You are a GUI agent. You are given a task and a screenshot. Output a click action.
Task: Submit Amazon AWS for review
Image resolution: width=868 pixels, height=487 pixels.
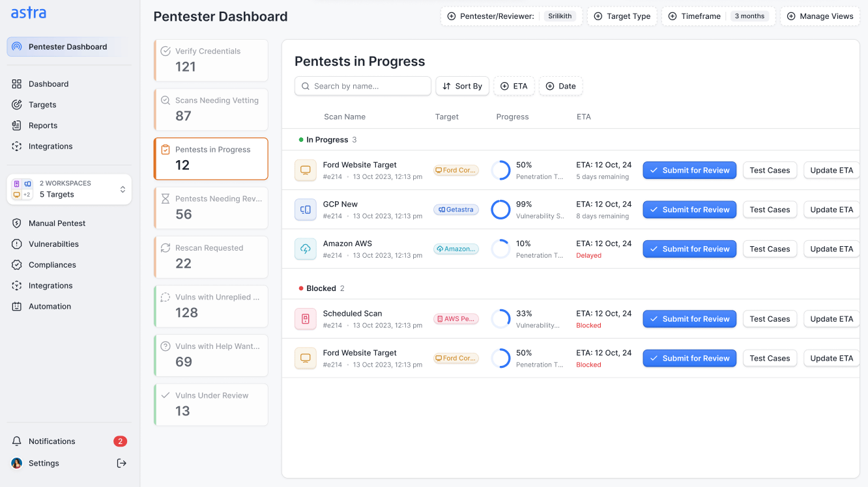[x=689, y=249]
